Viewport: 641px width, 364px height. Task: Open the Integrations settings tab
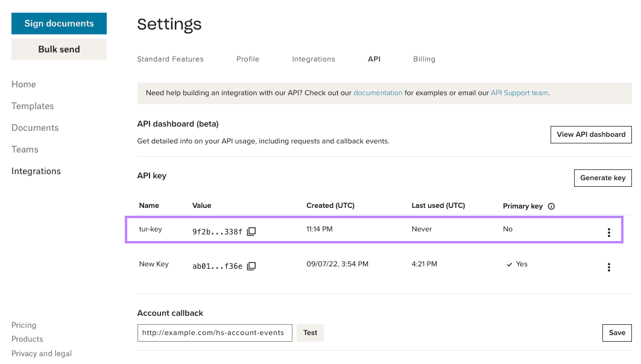314,58
